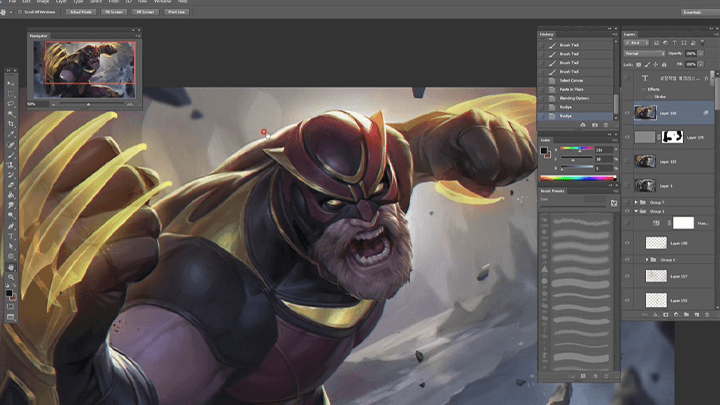Viewport: 720px width, 405px height.
Task: Click the Fit Screen button
Action: pos(114,12)
